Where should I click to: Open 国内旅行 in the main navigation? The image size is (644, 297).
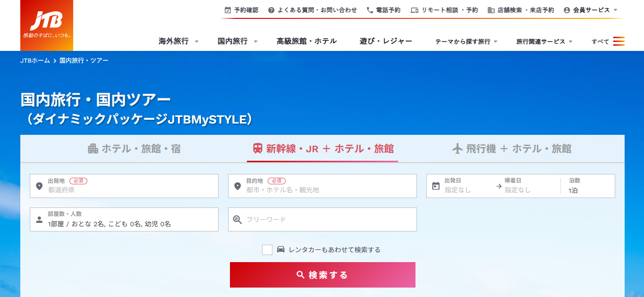point(233,41)
